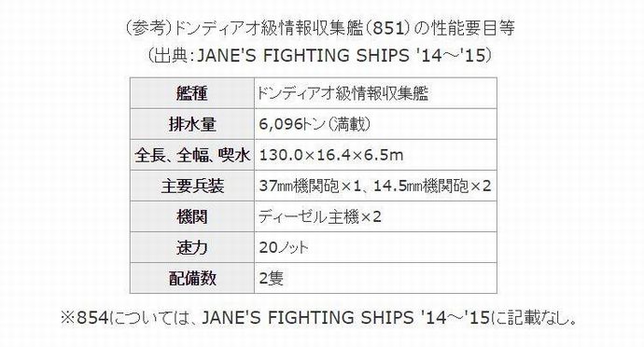Click the title line mentioning (851)の性能要目等
The width and height of the screenshot is (644, 347).
(x=319, y=28)
